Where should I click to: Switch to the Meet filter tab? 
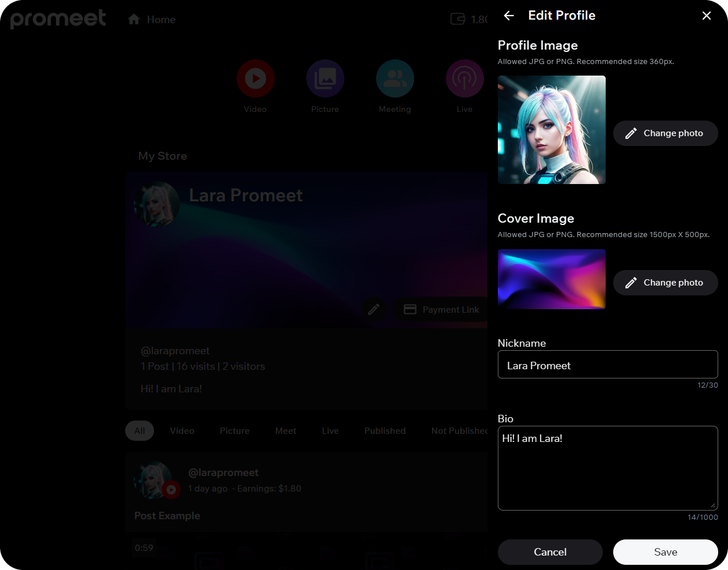click(286, 431)
